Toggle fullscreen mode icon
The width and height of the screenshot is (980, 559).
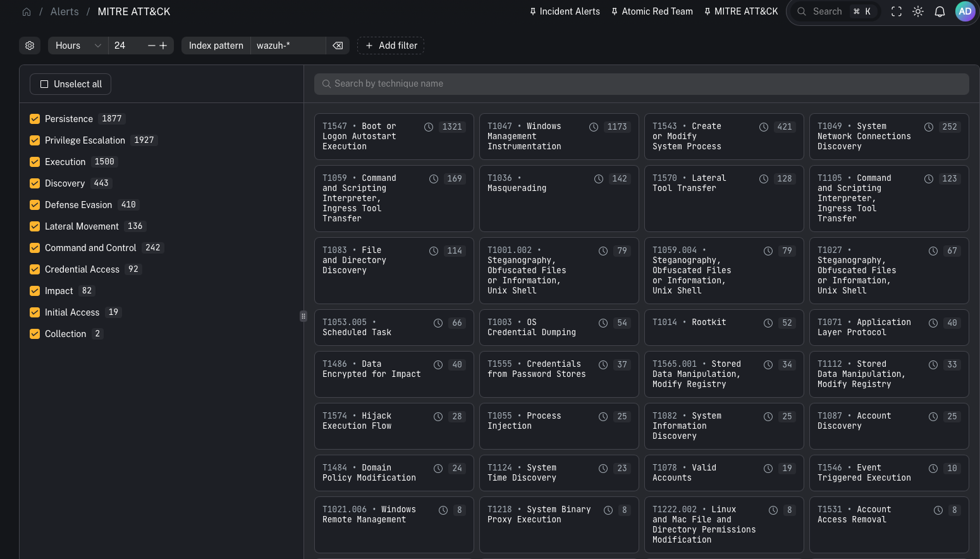(897, 11)
